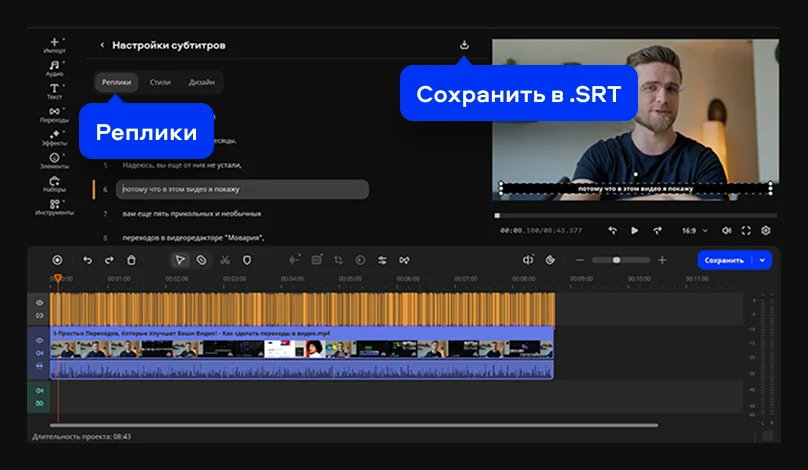Toggle eye visibility on the video track
808x470 pixels.
point(40,340)
